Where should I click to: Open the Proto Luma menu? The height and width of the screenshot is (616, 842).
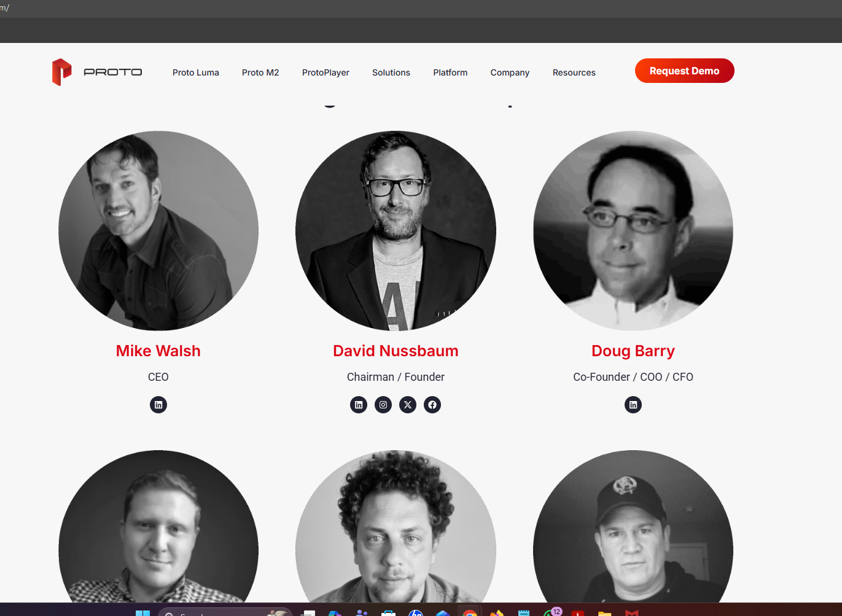196,72
